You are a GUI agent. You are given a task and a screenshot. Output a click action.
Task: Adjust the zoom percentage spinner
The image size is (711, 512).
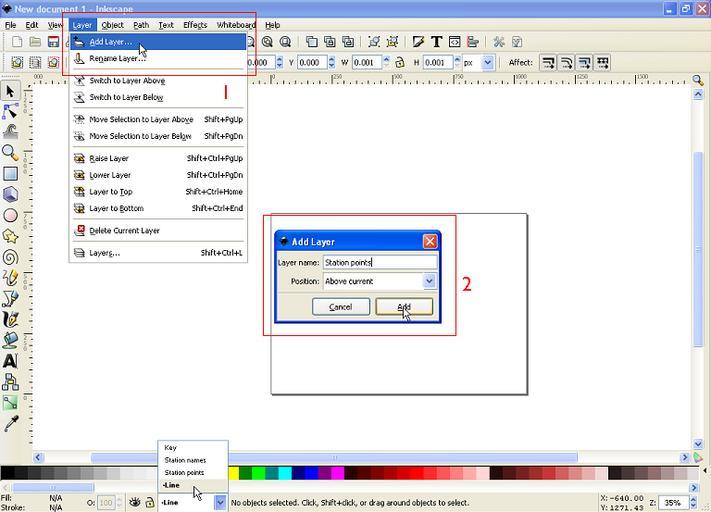[693, 502]
